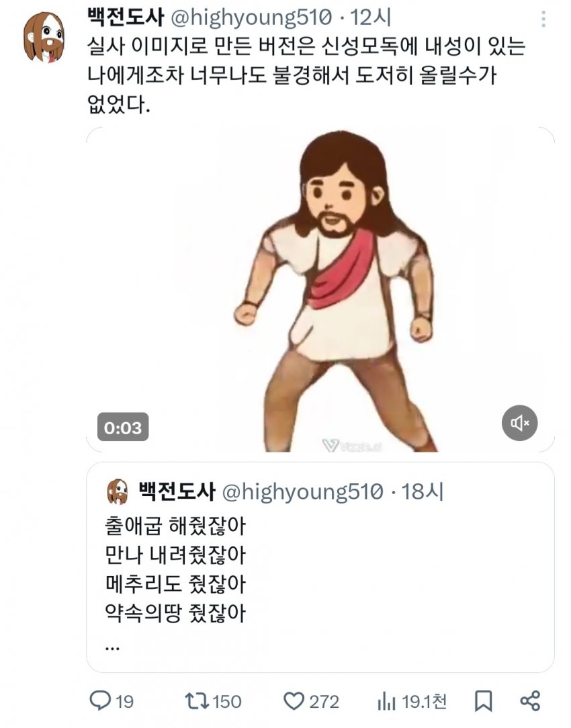Tap the retweet icon showing 150

(x=197, y=701)
